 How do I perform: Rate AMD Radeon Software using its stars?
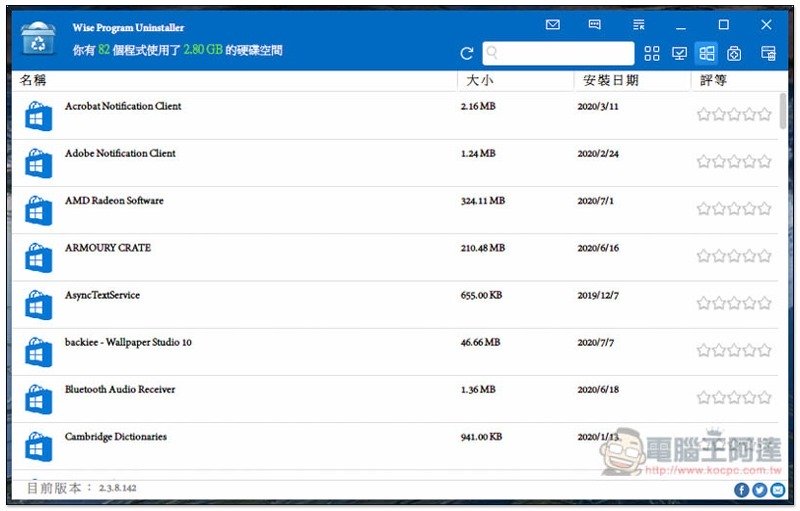[734, 209]
